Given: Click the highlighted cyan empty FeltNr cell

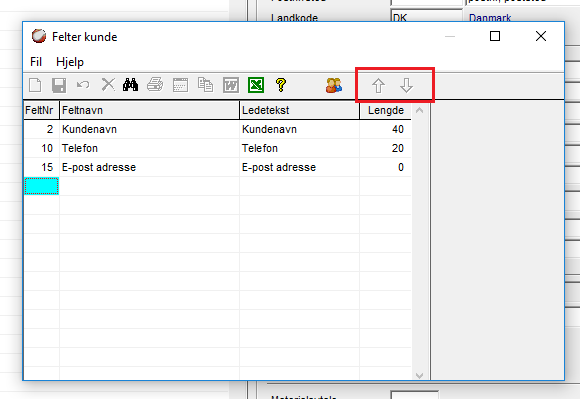Looking at the screenshot, I should click(41, 186).
